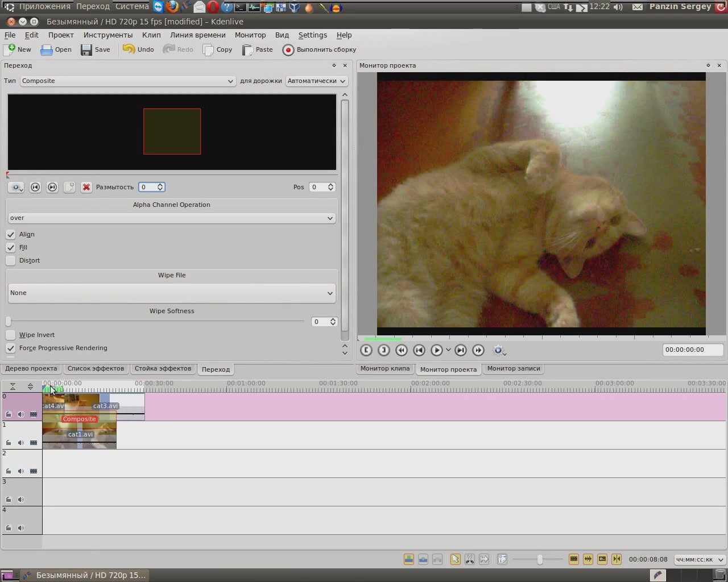Select the spacer tool
Image resolution: width=728 pixels, height=582 pixels.
click(x=484, y=559)
